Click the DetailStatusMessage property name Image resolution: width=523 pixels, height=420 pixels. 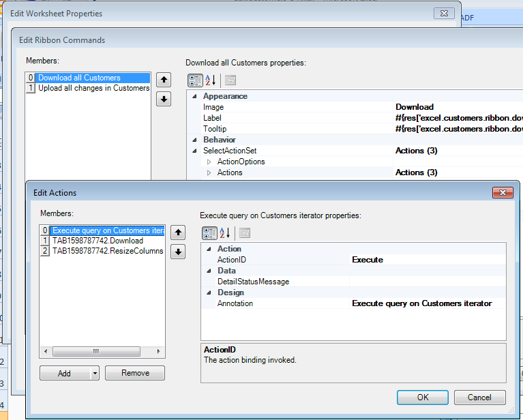point(253,282)
